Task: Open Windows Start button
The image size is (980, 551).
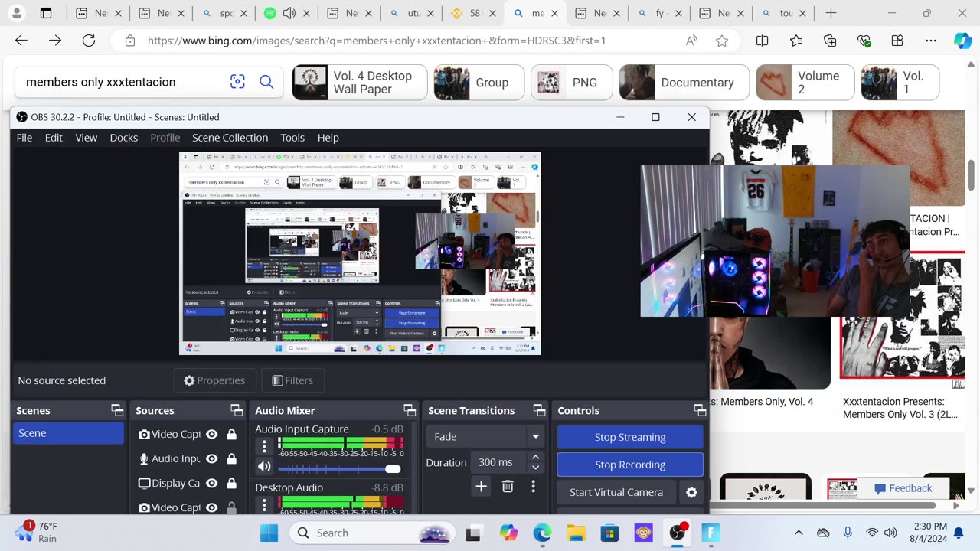Action: (269, 533)
